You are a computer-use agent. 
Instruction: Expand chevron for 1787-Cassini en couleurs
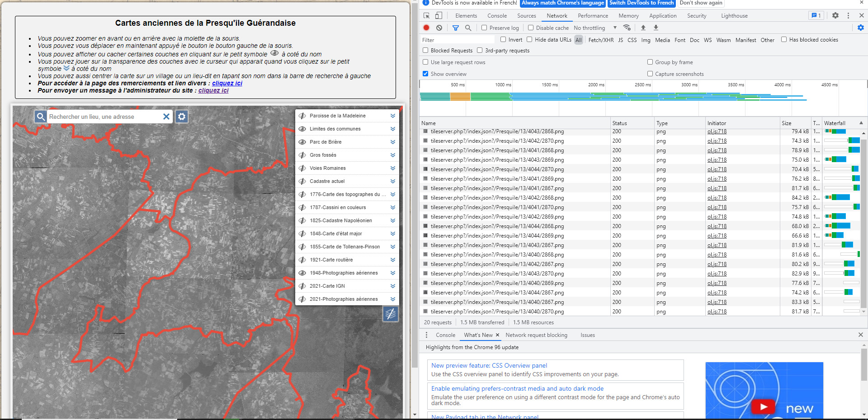coord(393,207)
